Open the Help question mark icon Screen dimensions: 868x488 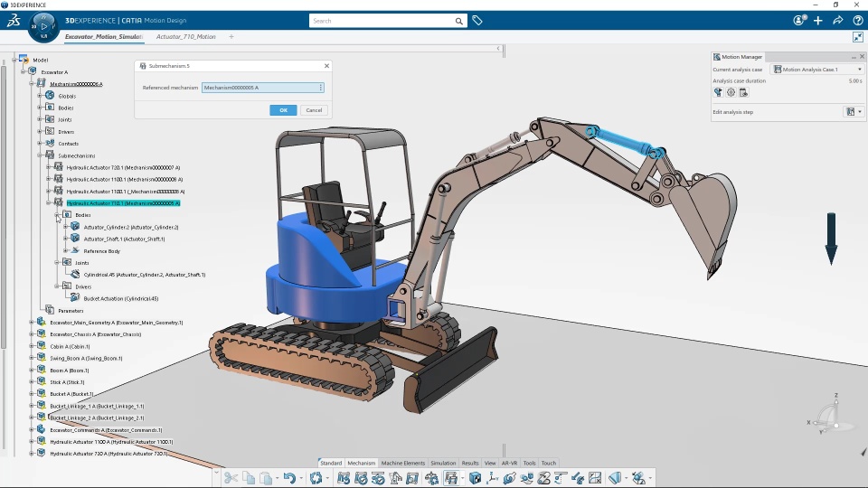point(857,21)
